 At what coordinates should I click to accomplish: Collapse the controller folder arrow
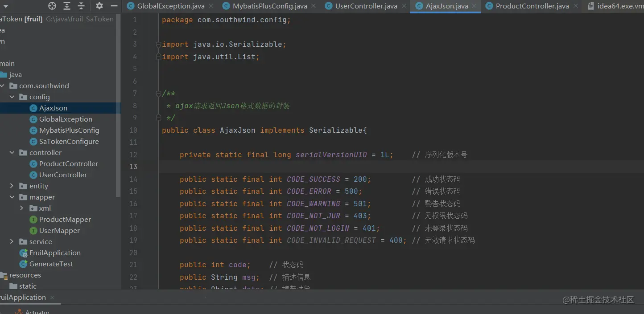click(12, 153)
